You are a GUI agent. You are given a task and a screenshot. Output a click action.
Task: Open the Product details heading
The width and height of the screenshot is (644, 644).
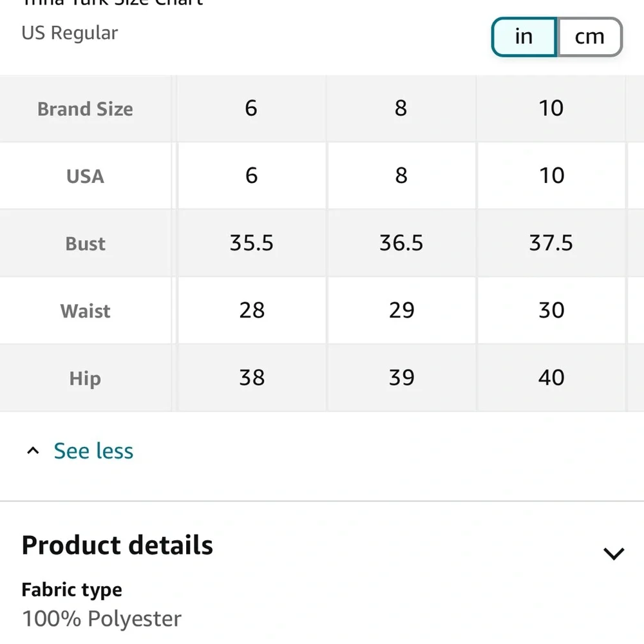(117, 545)
